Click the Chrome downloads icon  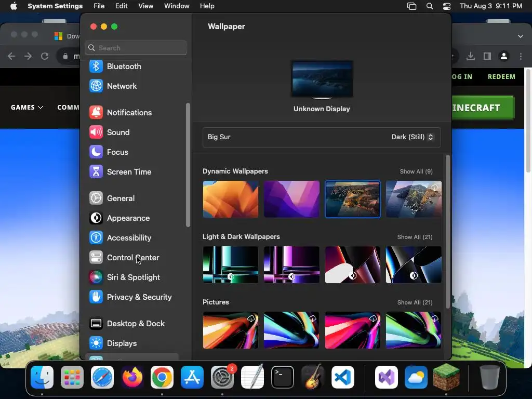470,56
